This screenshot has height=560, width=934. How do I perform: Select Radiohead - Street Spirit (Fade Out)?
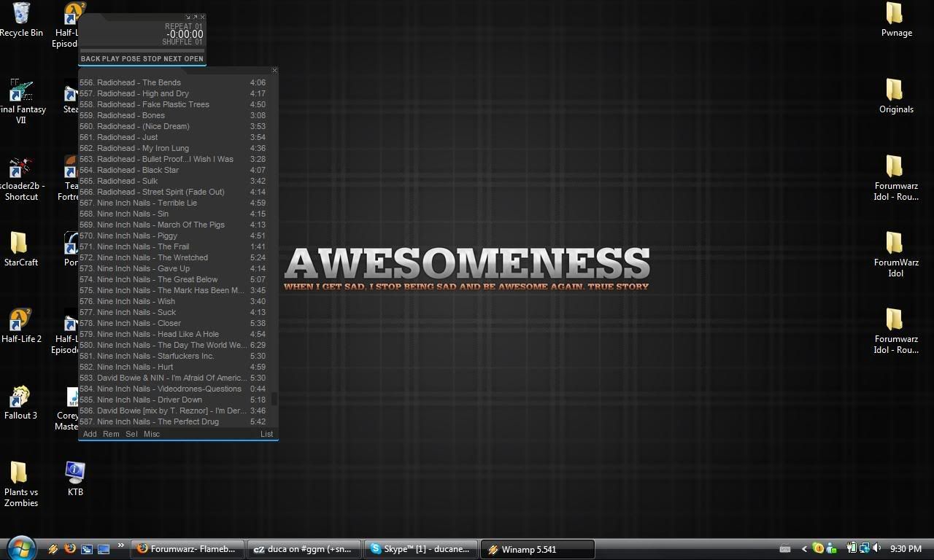173,192
